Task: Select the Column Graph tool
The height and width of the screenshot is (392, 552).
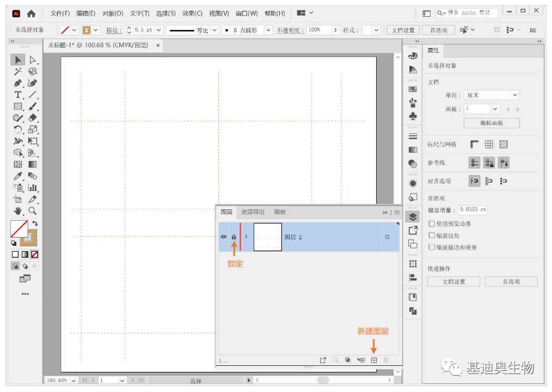Action: point(32,188)
